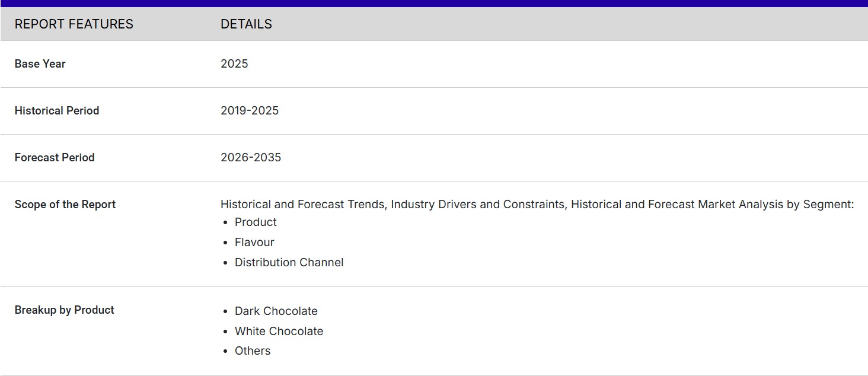This screenshot has width=868, height=376.
Task: Select the Base Year row label
Action: point(40,64)
